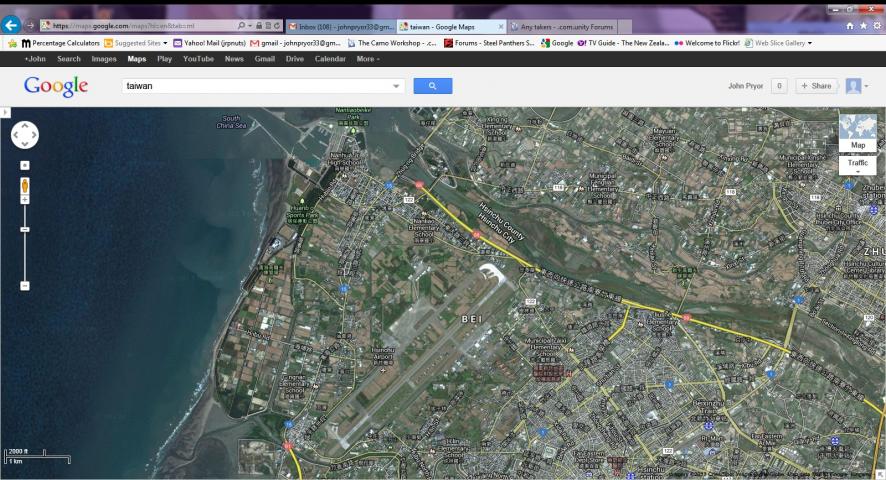Open the More dropdown in Google bar
The height and width of the screenshot is (480, 886).
click(x=367, y=59)
